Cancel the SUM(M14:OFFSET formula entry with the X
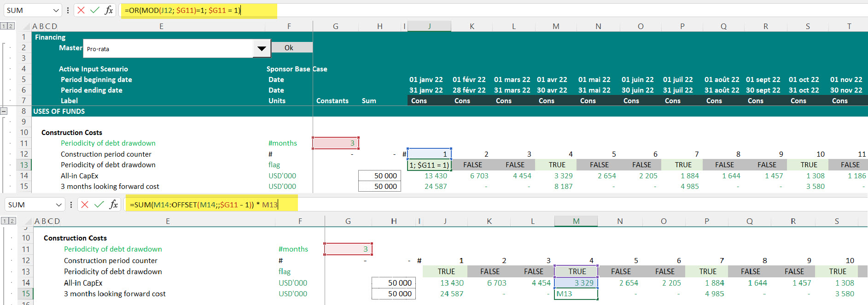The image size is (868, 305). point(85,205)
